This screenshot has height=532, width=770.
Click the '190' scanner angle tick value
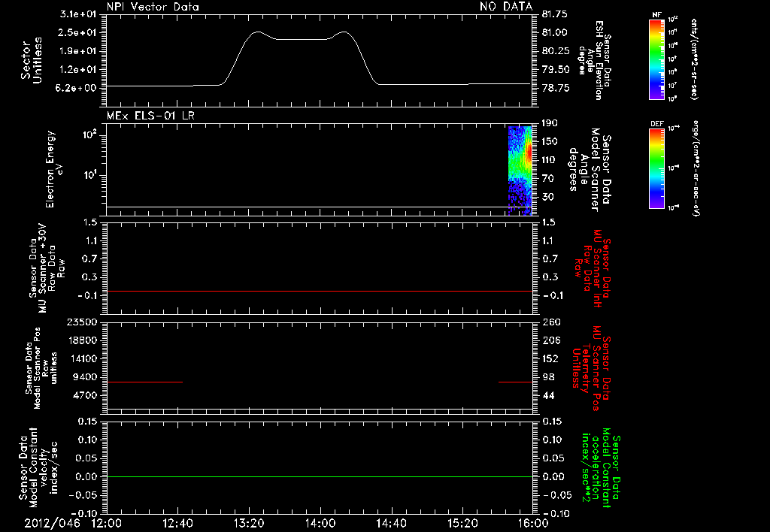[550, 123]
